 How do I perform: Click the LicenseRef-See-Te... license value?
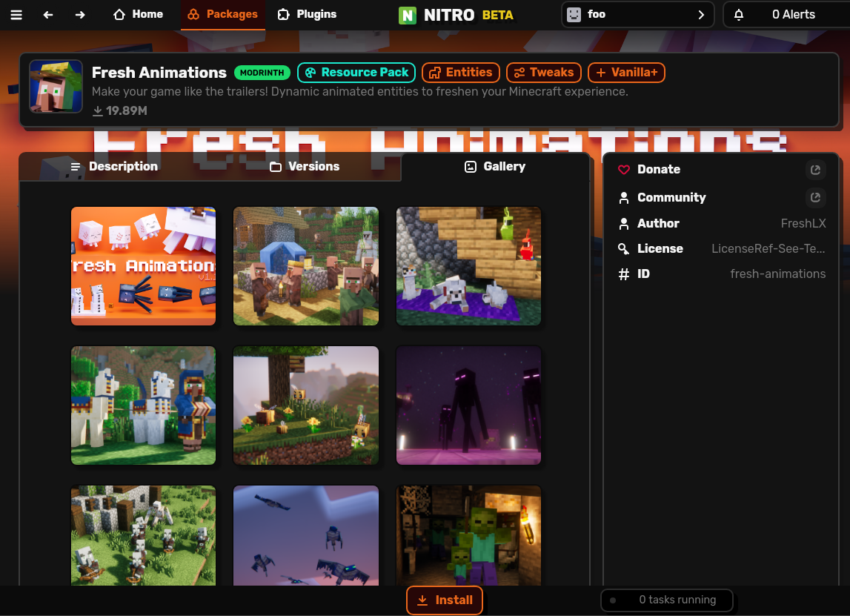point(768,249)
